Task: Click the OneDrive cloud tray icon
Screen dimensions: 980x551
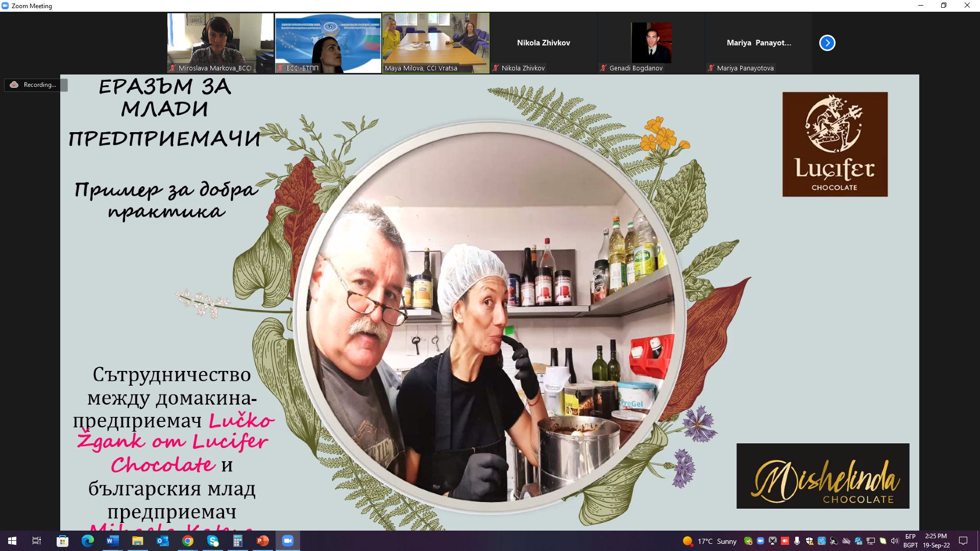Action: pos(846,541)
